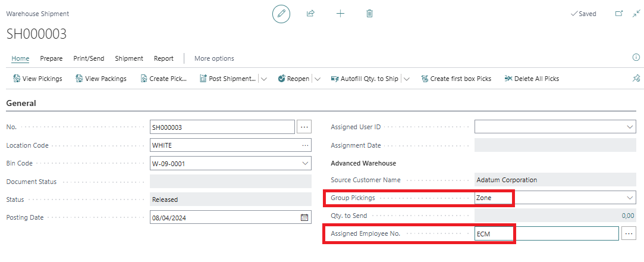Open the Prepare tab

(51, 58)
